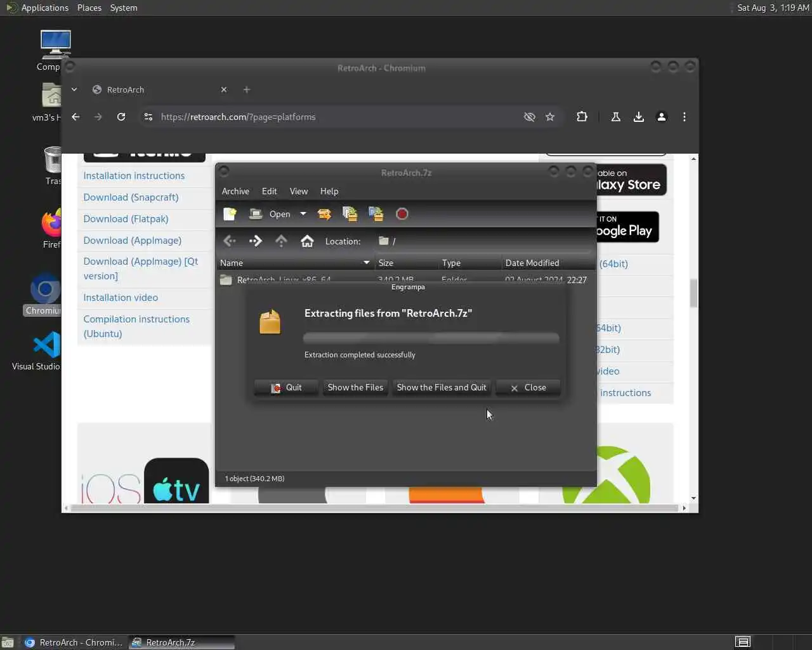
Task: Click the page horizontal scrollbar
Action: click(x=374, y=508)
